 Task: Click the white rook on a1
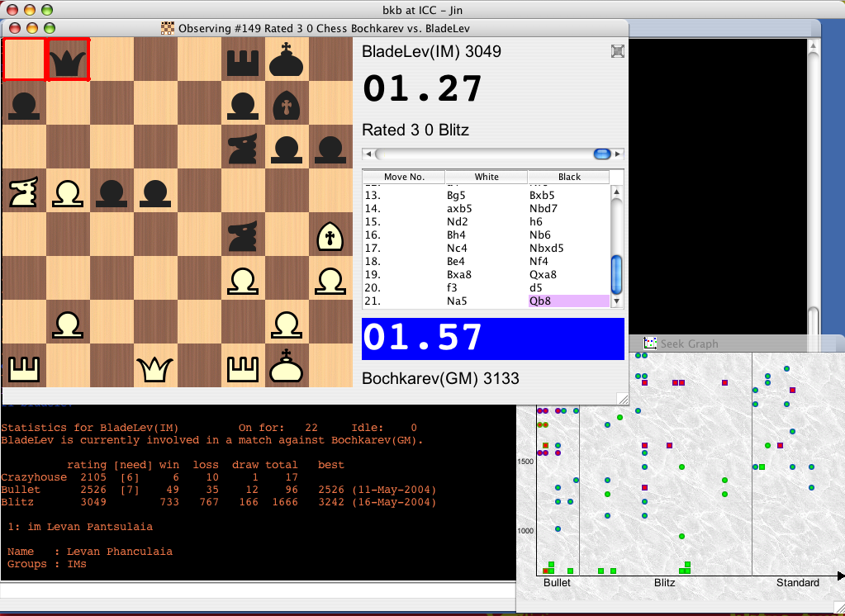[24, 366]
